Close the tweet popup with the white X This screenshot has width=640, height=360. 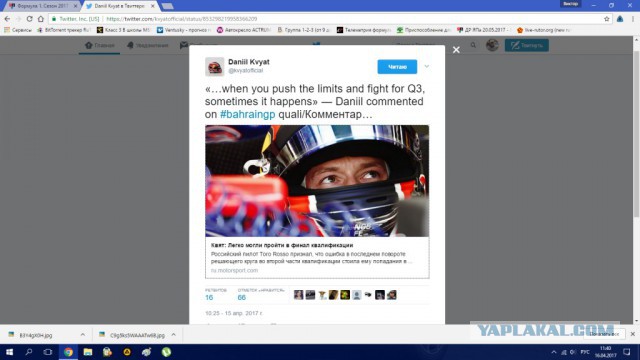(456, 50)
